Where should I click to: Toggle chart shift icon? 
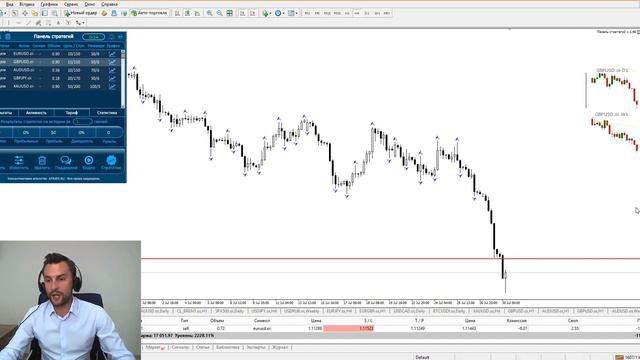click(x=253, y=13)
